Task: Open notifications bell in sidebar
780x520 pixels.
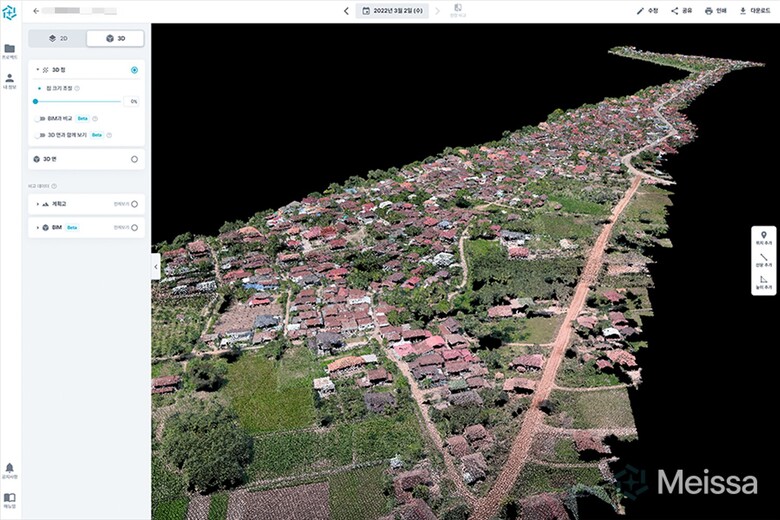Action: coord(10,469)
